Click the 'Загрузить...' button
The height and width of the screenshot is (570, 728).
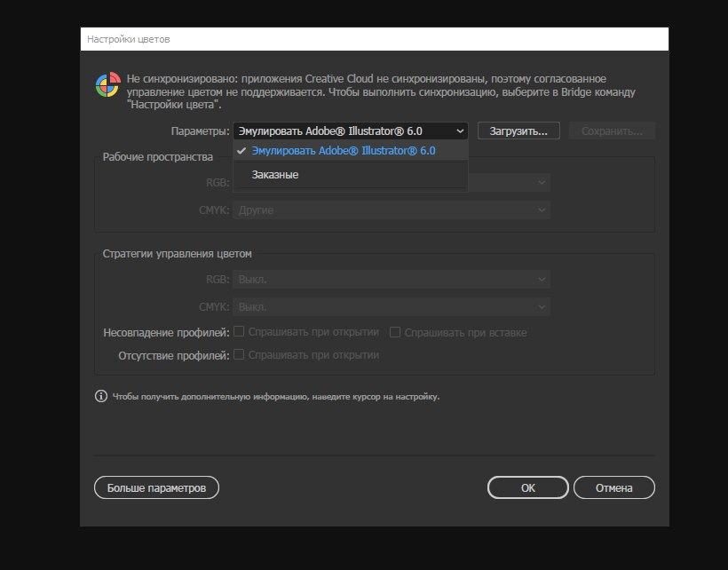click(518, 131)
